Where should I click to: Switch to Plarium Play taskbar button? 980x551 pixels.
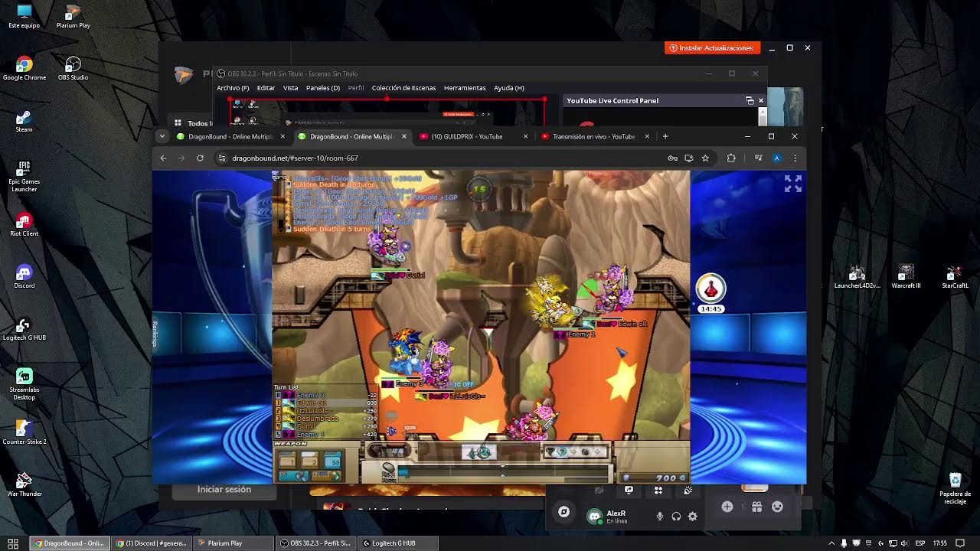click(232, 543)
